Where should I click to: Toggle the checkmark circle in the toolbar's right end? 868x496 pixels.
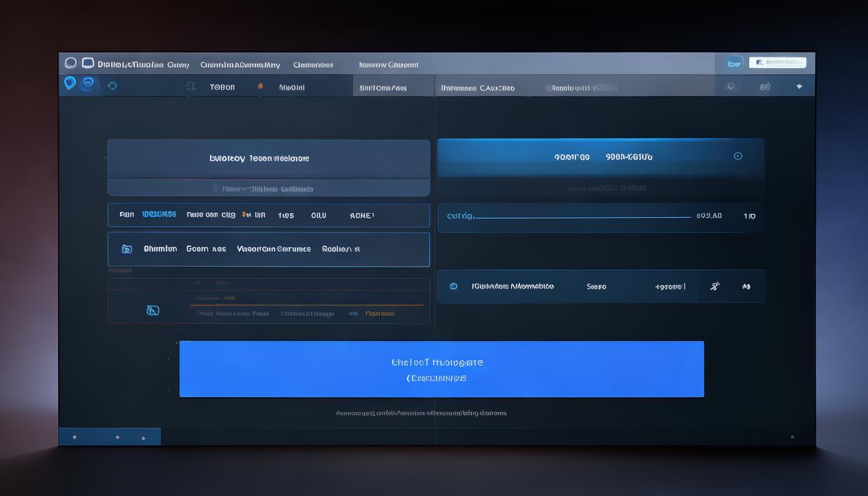click(730, 87)
